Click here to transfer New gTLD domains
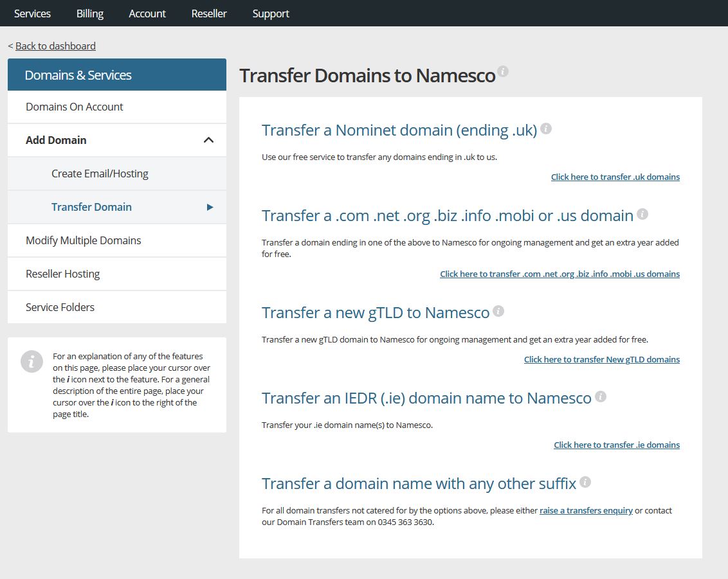 (x=602, y=360)
